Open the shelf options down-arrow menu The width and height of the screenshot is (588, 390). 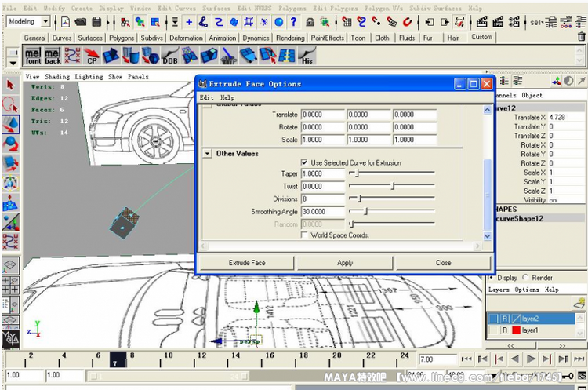click(13, 63)
